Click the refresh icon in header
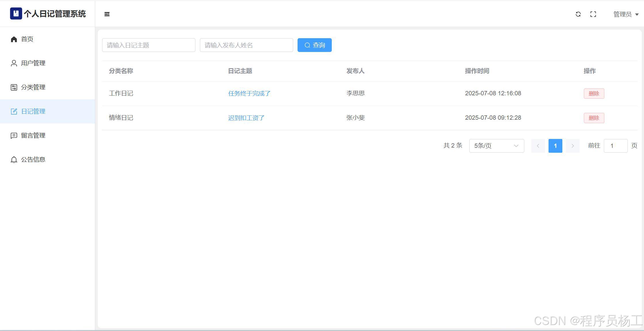Image resolution: width=644 pixels, height=331 pixels. (578, 14)
